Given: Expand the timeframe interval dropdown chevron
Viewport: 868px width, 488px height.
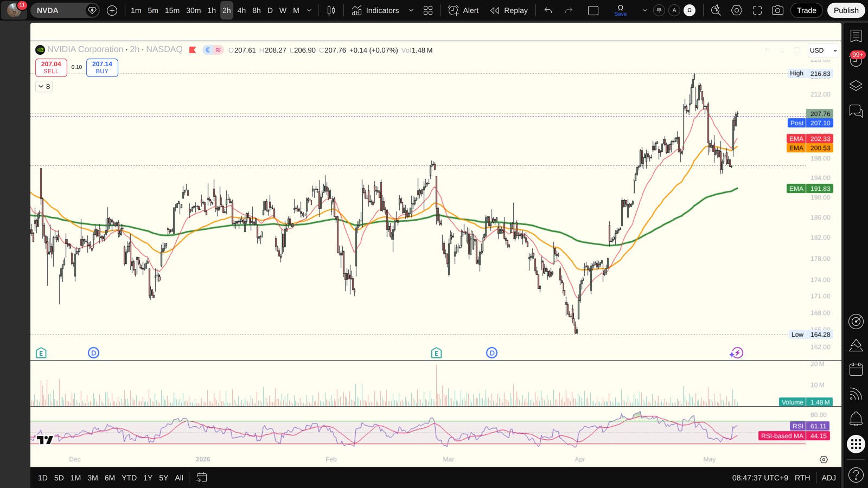Looking at the screenshot, I should tap(309, 10).
